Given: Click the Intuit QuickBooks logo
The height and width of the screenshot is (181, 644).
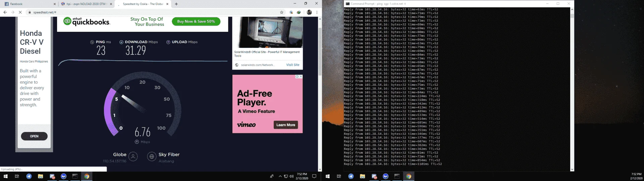Looking at the screenshot, I should tap(87, 21).
